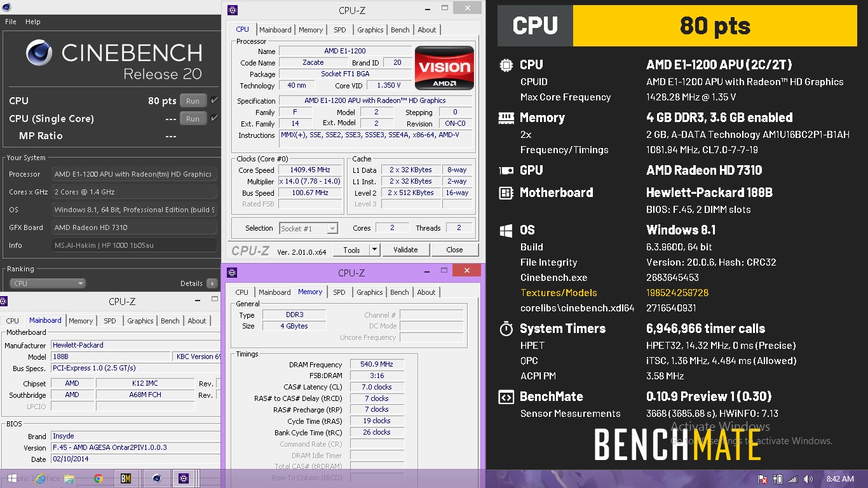This screenshot has height=488, width=868.
Task: Click the DRAM Frequency value 540.9 MHz
Action: point(377,364)
